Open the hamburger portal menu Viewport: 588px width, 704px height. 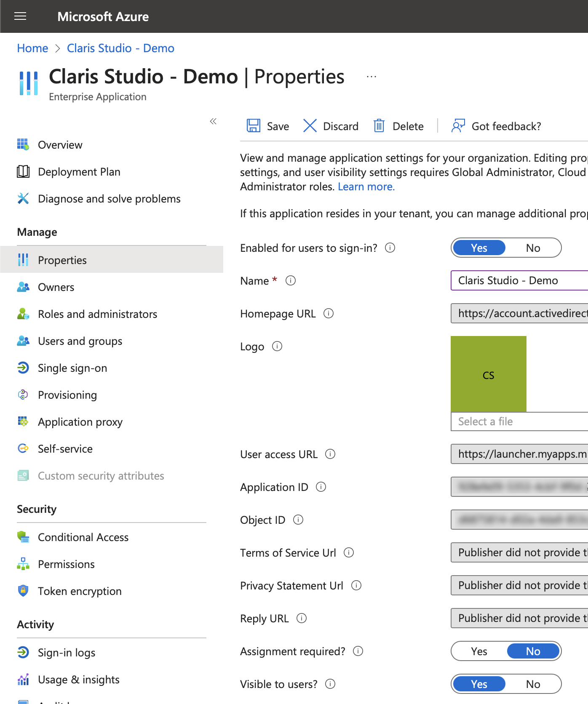[x=20, y=16]
